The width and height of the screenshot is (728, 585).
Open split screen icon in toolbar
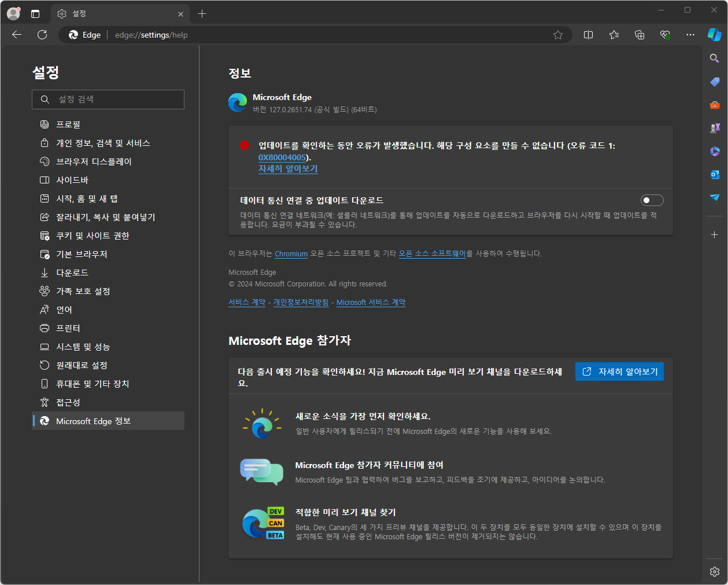tap(589, 35)
